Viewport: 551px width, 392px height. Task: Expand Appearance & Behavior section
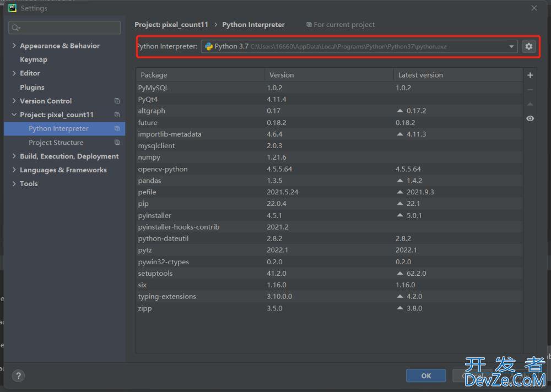pyautogui.click(x=14, y=46)
